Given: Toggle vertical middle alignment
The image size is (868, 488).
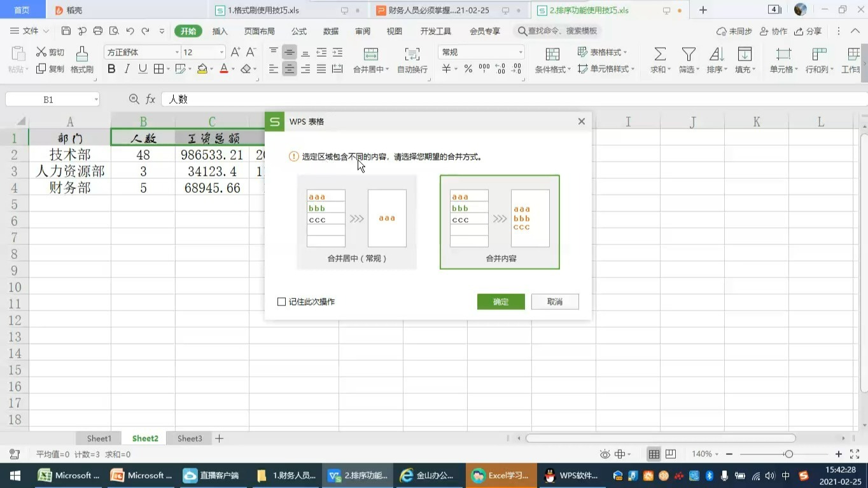Looking at the screenshot, I should click(x=290, y=52).
